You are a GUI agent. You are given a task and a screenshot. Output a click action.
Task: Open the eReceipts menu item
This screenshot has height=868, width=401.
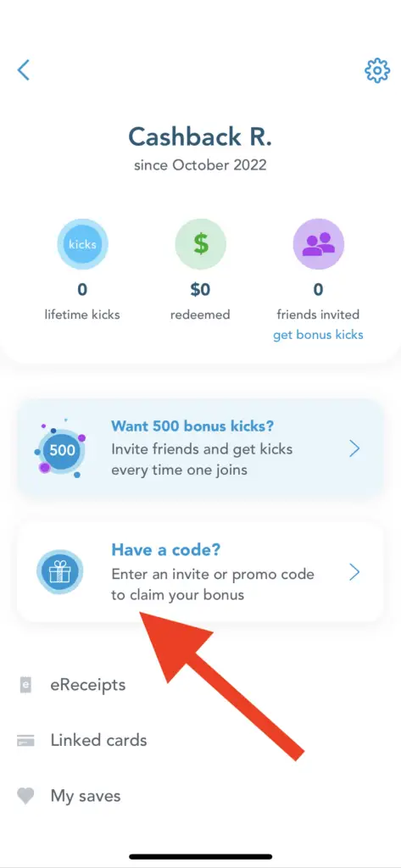tap(200, 685)
